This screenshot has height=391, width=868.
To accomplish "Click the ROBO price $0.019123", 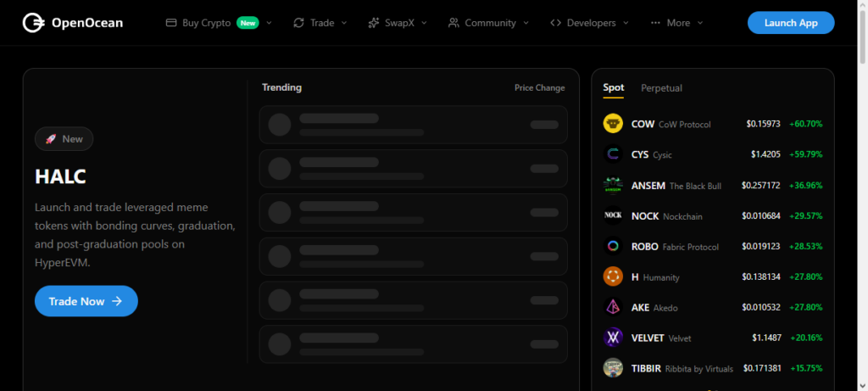I will click(761, 247).
